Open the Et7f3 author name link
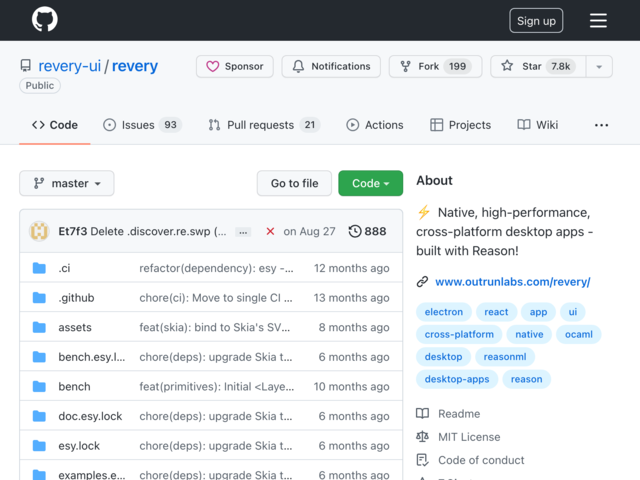This screenshot has height=480, width=640. coord(73,231)
